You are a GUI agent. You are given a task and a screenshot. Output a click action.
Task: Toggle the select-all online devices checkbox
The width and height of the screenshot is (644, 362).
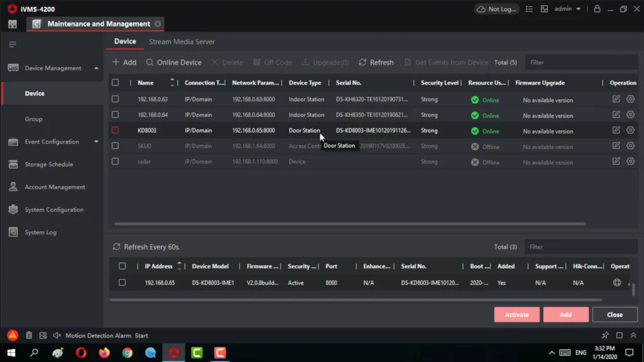122,266
